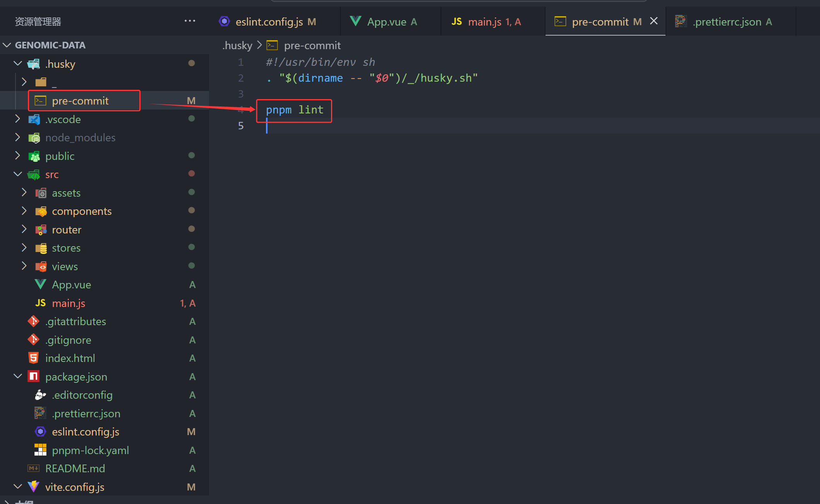The image size is (820, 504).
Task: Open the .prettierrc.json editor tab
Action: click(x=727, y=22)
